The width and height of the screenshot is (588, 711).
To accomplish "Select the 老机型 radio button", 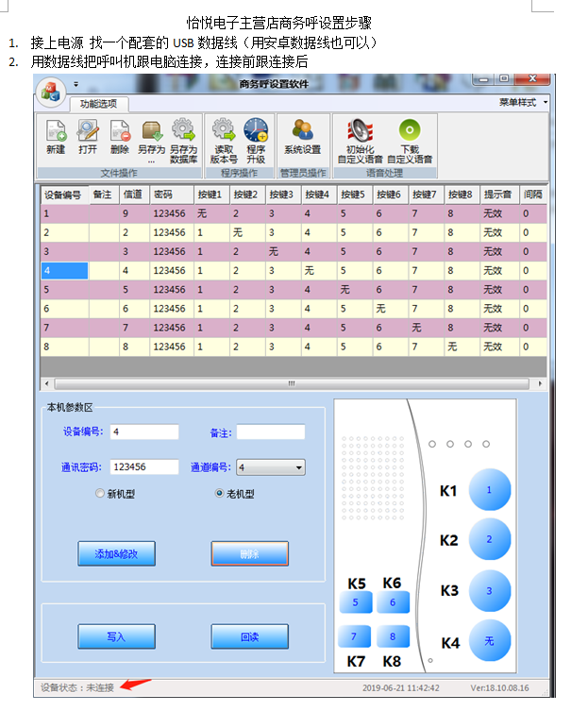I will pyautogui.click(x=220, y=493).
